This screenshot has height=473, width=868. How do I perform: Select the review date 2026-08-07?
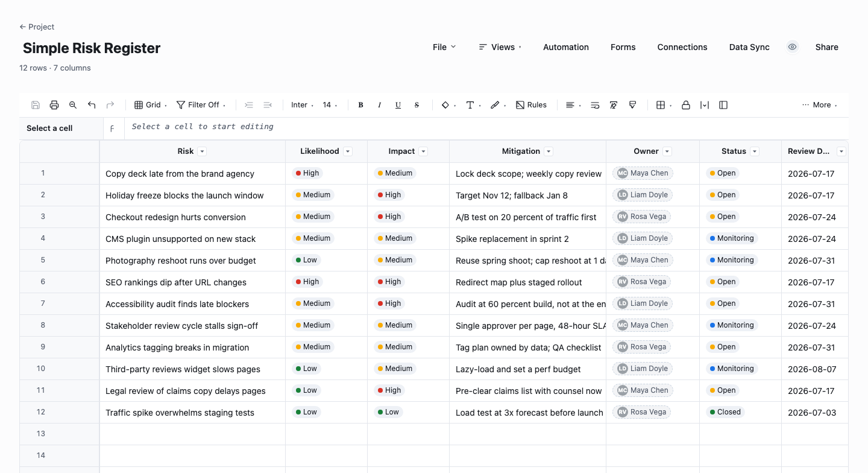point(814,369)
